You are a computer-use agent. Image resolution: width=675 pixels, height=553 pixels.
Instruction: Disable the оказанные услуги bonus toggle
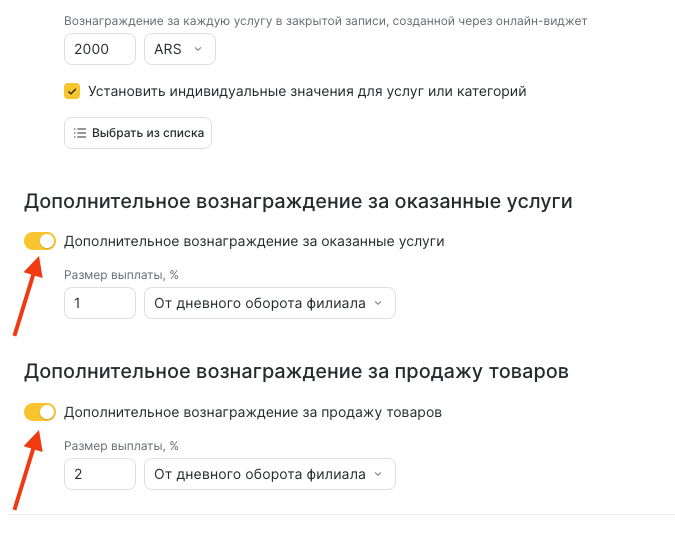coord(40,241)
